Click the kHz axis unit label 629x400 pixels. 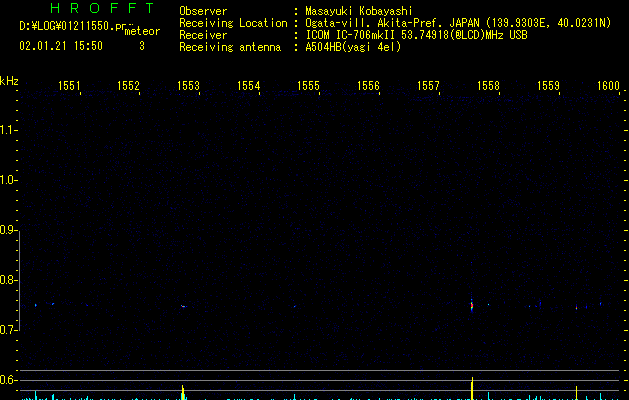(x=9, y=81)
